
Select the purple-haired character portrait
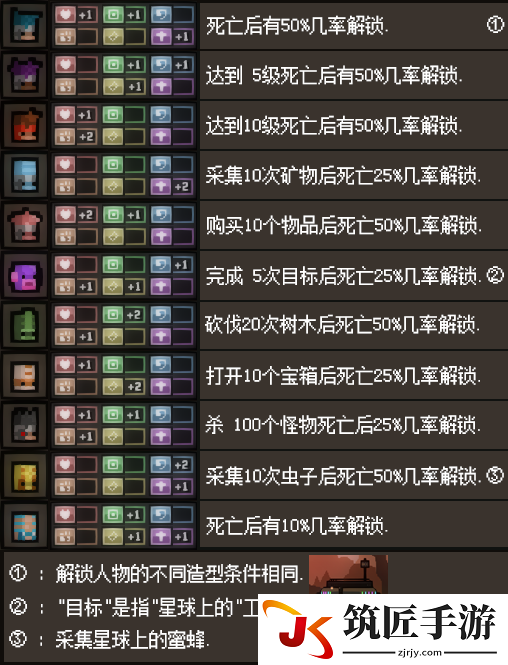(25, 76)
